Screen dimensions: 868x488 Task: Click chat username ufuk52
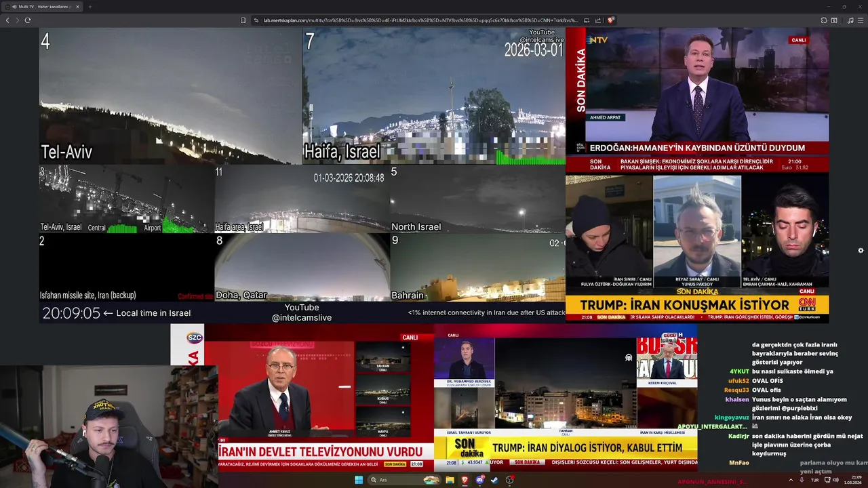[x=738, y=381]
